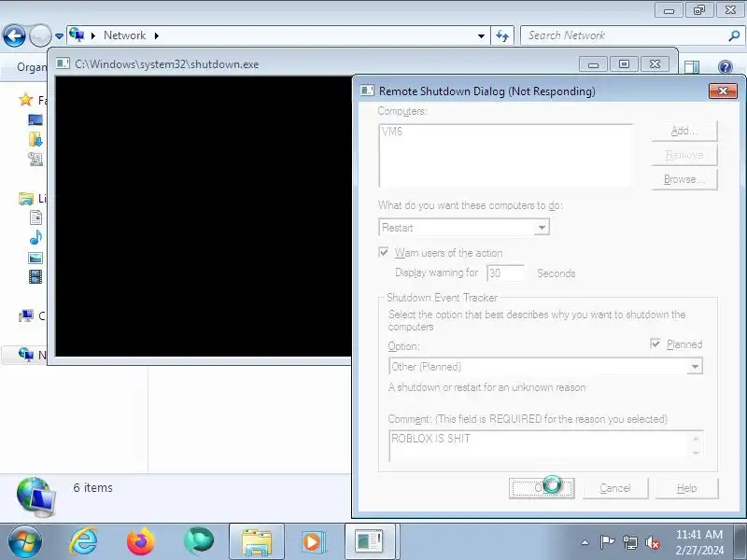
Task: Open the Desktop shortcut icon under Favorites
Action: pos(35,119)
